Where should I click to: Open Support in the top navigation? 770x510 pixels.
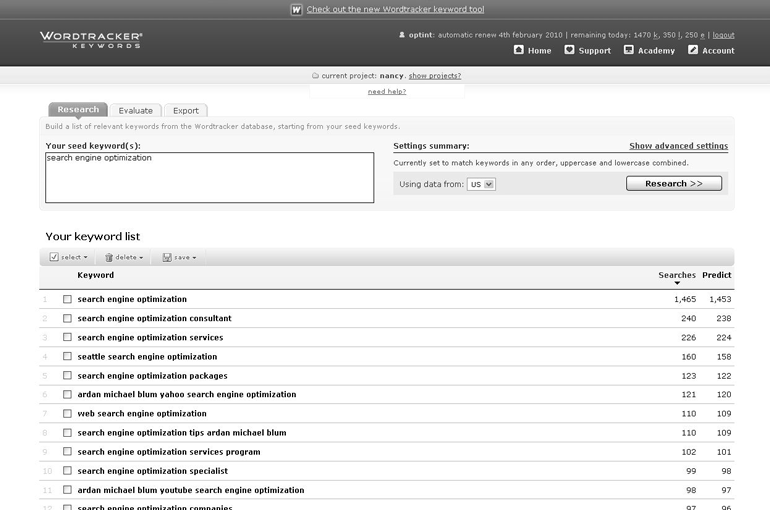[x=594, y=51]
